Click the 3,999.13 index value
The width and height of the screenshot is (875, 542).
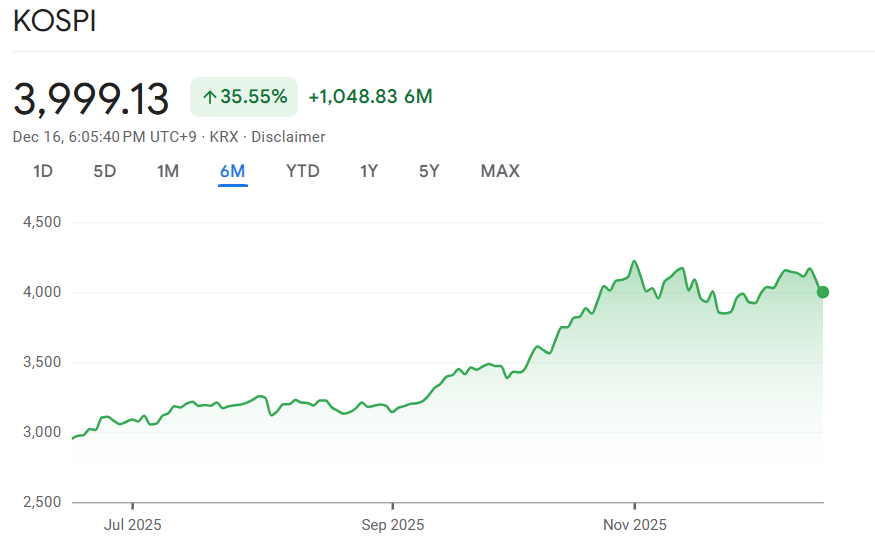91,98
